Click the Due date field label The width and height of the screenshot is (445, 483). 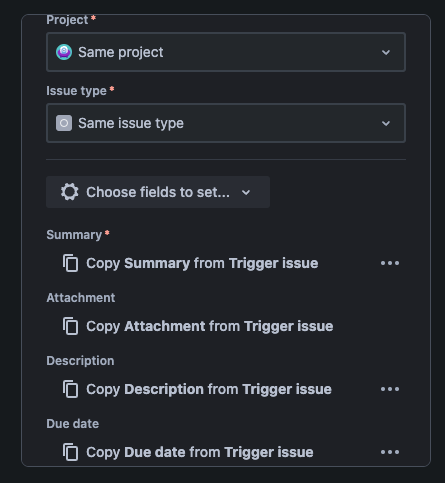[73, 424]
